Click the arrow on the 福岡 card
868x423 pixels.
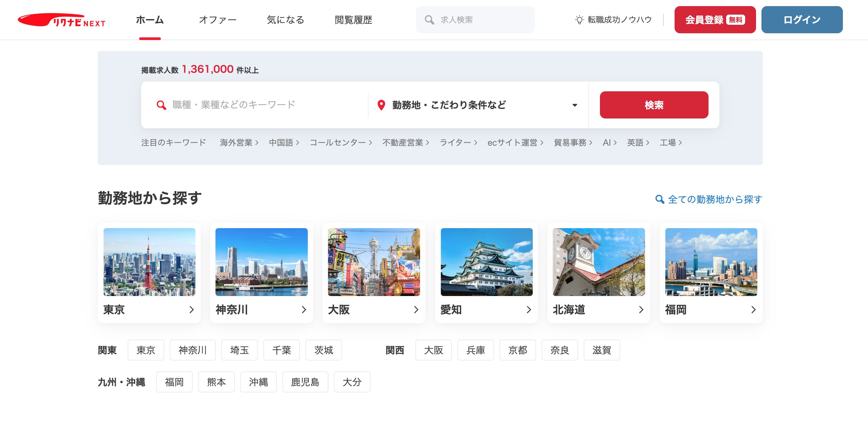tap(753, 310)
